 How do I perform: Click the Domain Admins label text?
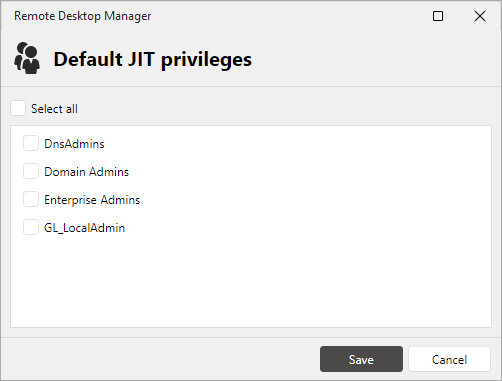pos(87,172)
